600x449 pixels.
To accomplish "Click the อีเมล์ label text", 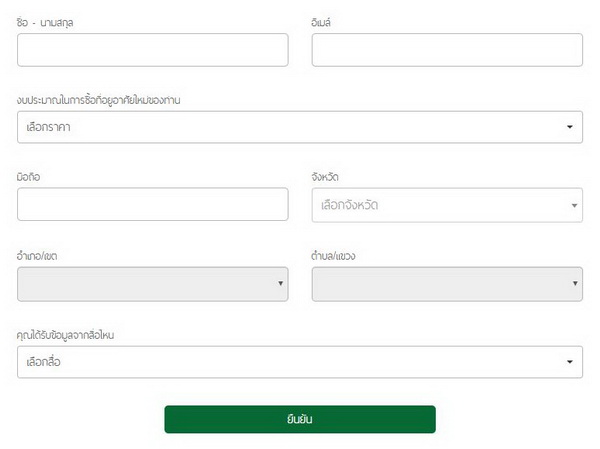I will (324, 21).
